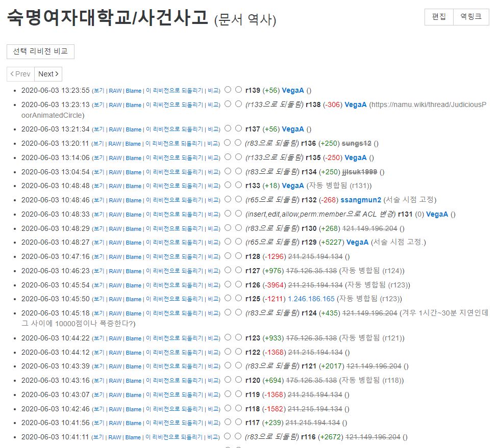Choose the left radio button for r133
This screenshot has width=499, height=448.
pos(228,185)
